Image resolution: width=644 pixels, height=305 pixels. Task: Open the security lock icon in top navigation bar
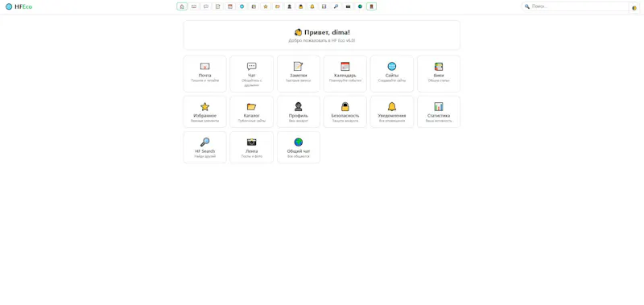(x=300, y=6)
